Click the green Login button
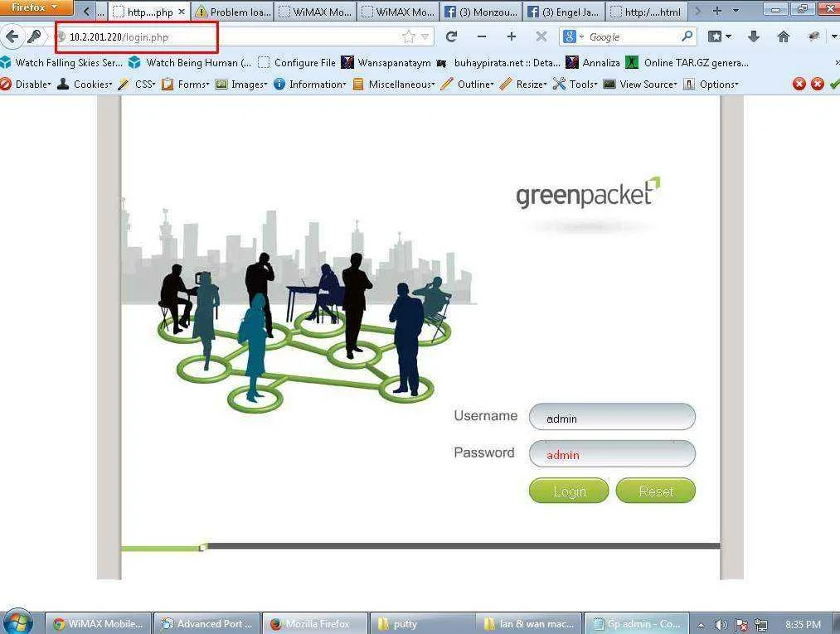This screenshot has height=634, width=840. point(569,491)
